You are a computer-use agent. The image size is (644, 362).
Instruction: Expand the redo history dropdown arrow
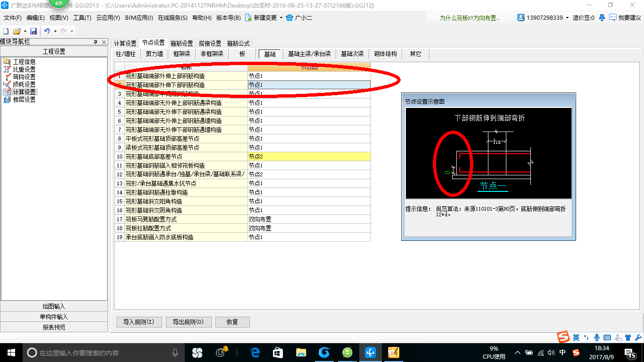click(72, 31)
